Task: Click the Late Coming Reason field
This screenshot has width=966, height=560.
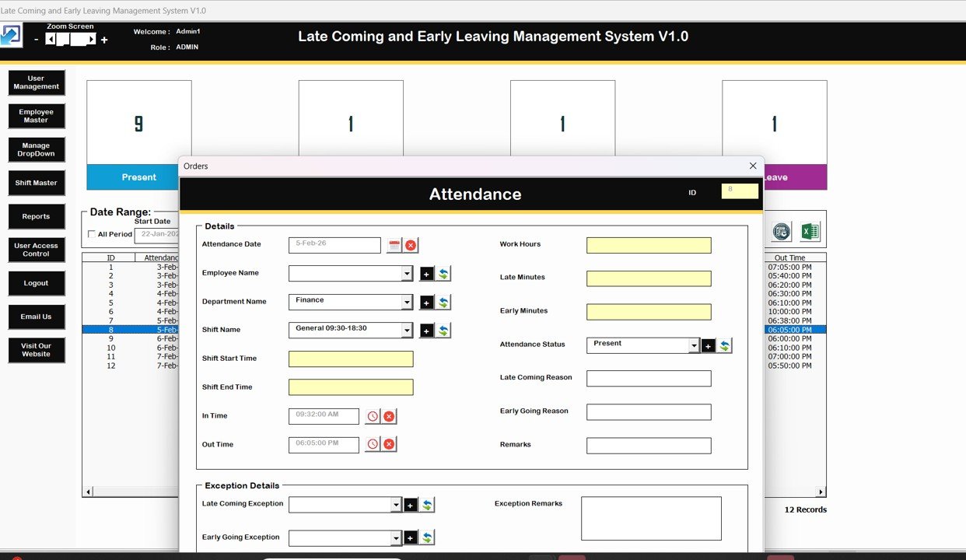Action: point(649,379)
